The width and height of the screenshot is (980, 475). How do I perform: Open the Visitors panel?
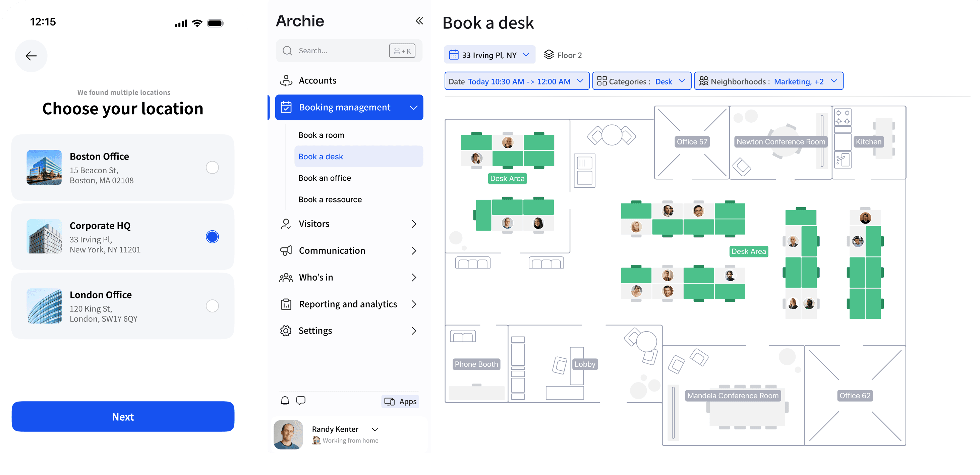(x=314, y=224)
